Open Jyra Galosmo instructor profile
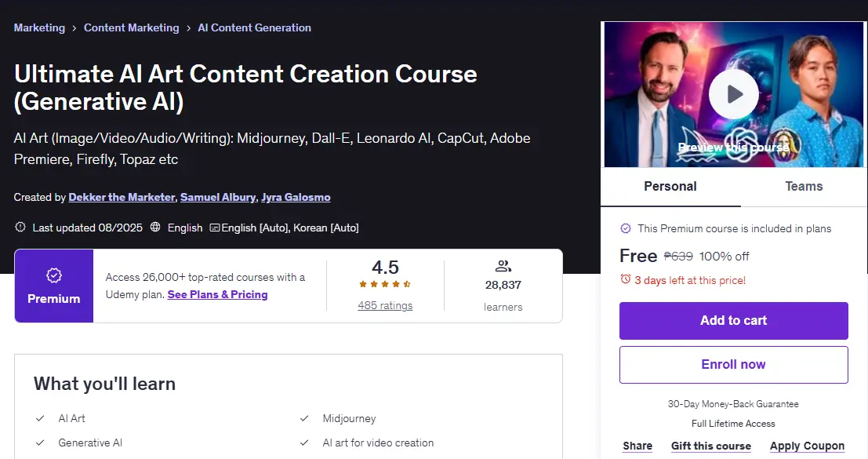 pos(296,197)
